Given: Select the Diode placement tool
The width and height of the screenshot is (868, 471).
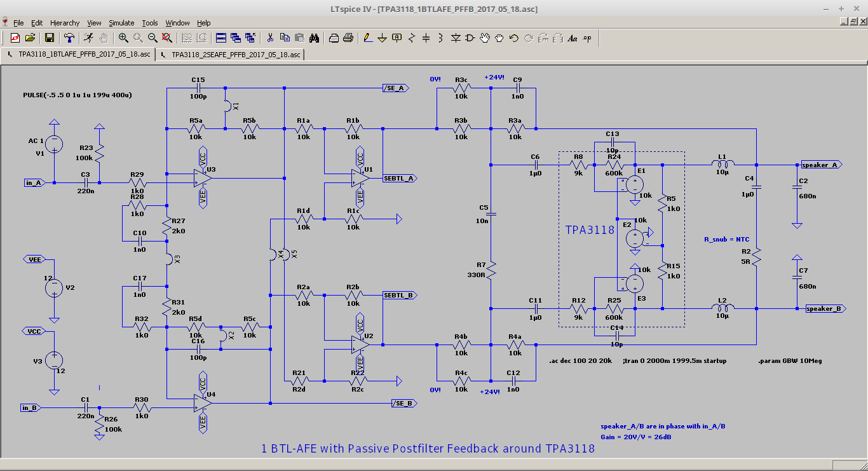Looking at the screenshot, I should click(456, 38).
